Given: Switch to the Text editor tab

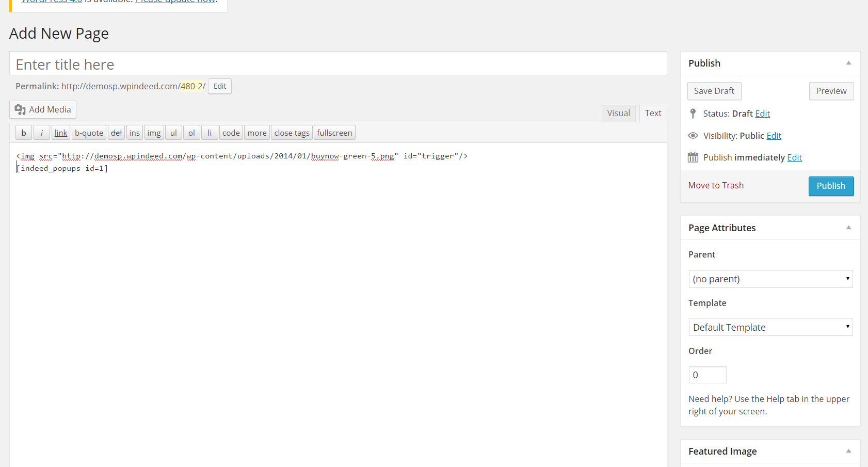Looking at the screenshot, I should [653, 113].
